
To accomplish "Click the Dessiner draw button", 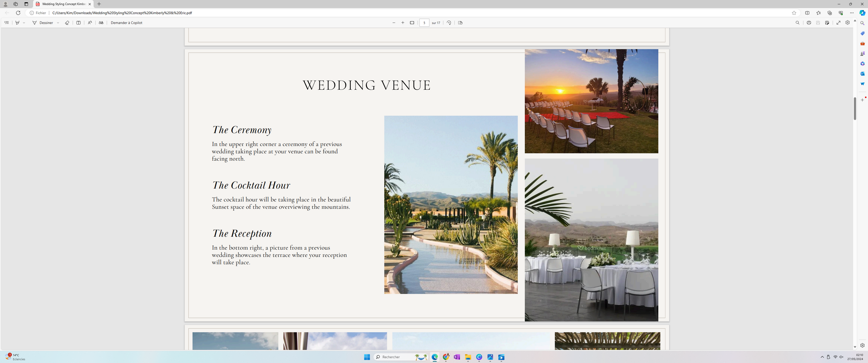I will click(43, 23).
